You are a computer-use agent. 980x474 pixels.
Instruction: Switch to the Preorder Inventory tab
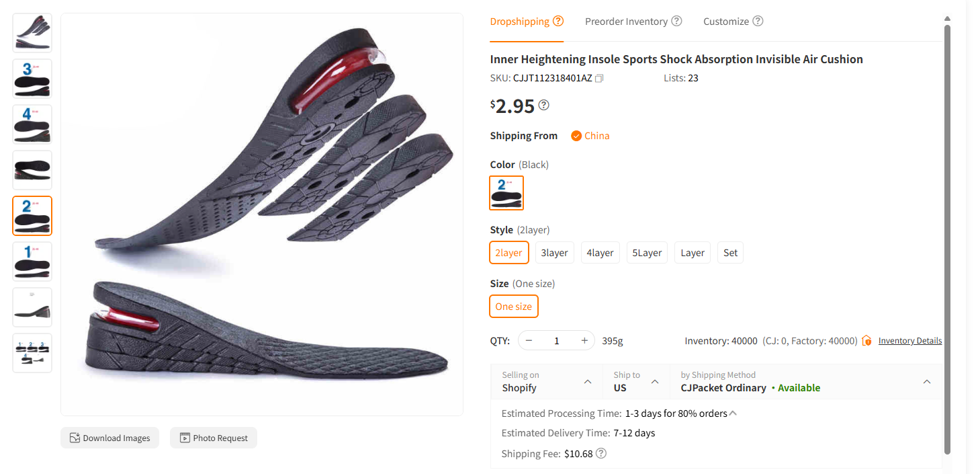(x=626, y=21)
